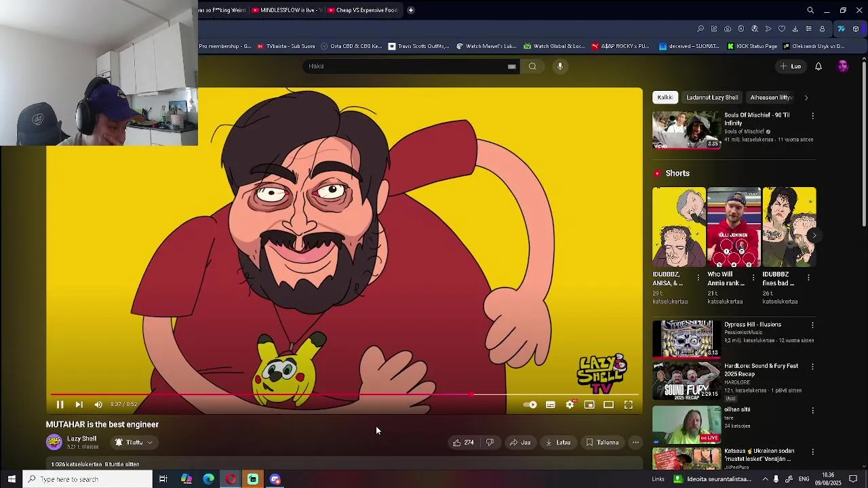The image size is (868, 488).
Task: Pause the video playback
Action: pyautogui.click(x=60, y=405)
